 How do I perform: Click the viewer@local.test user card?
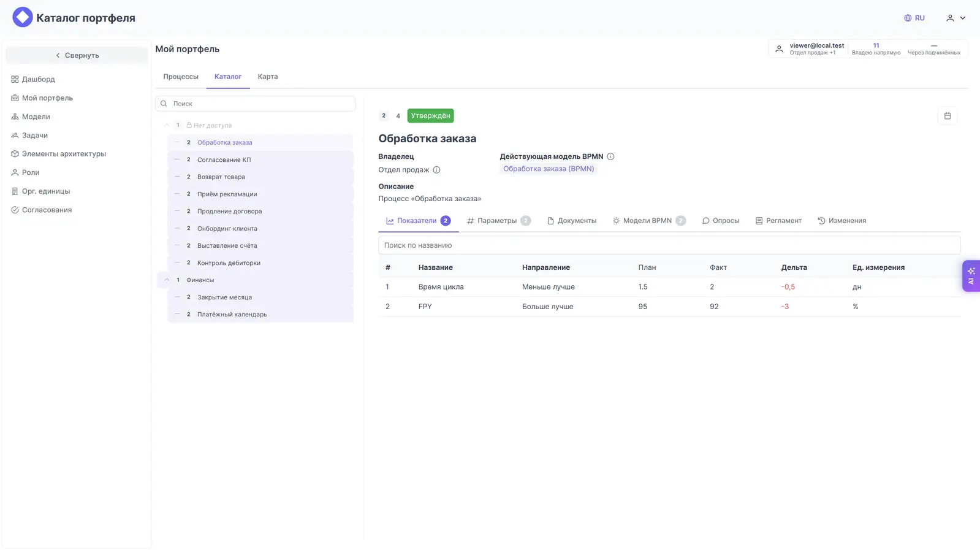coord(809,49)
